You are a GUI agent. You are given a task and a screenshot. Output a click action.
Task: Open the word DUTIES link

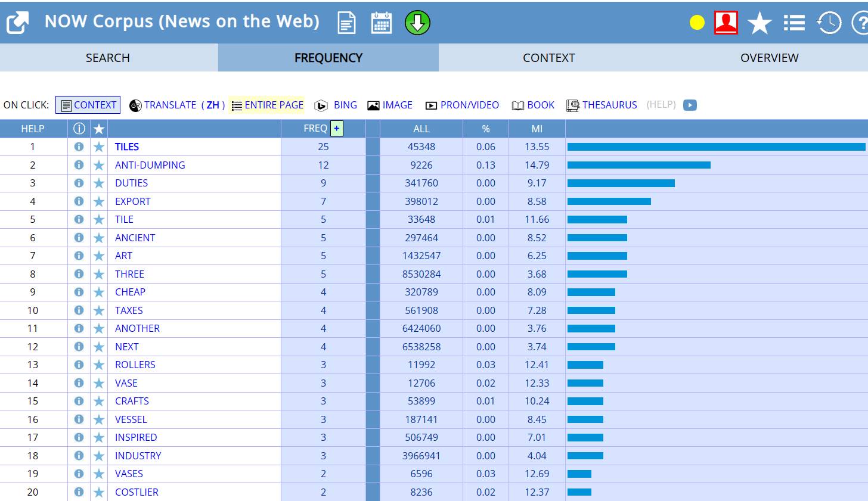tap(131, 183)
